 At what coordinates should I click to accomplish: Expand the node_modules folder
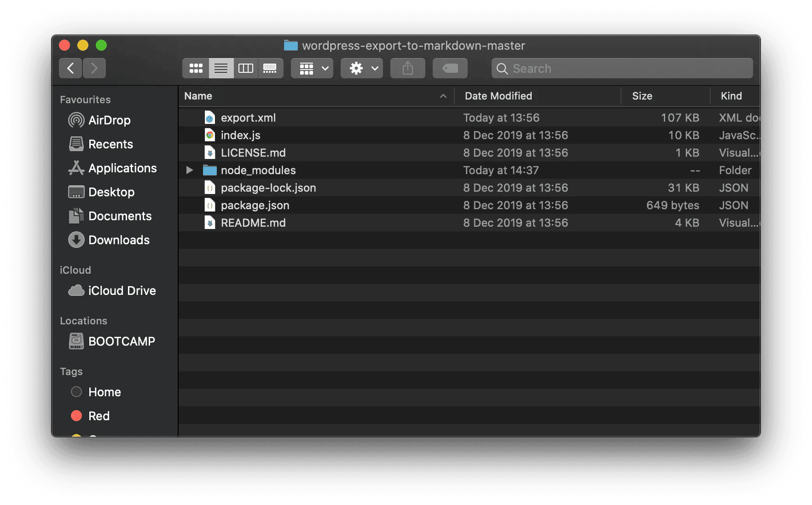189,170
